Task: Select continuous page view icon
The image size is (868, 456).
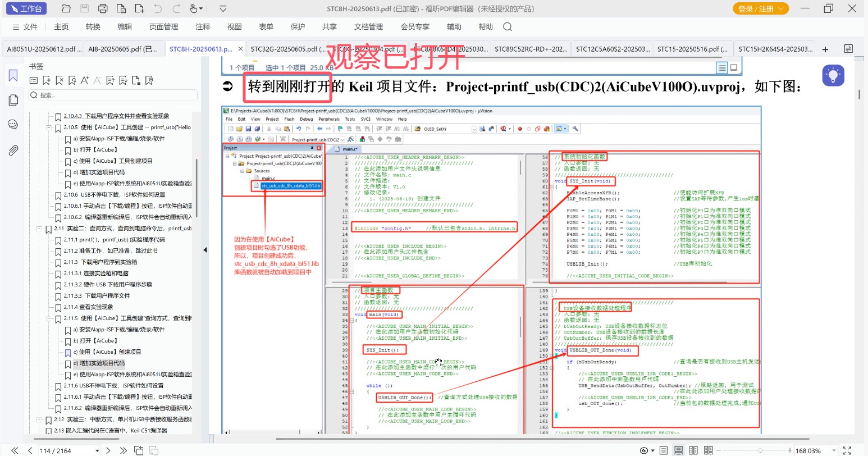Action: pyautogui.click(x=678, y=450)
